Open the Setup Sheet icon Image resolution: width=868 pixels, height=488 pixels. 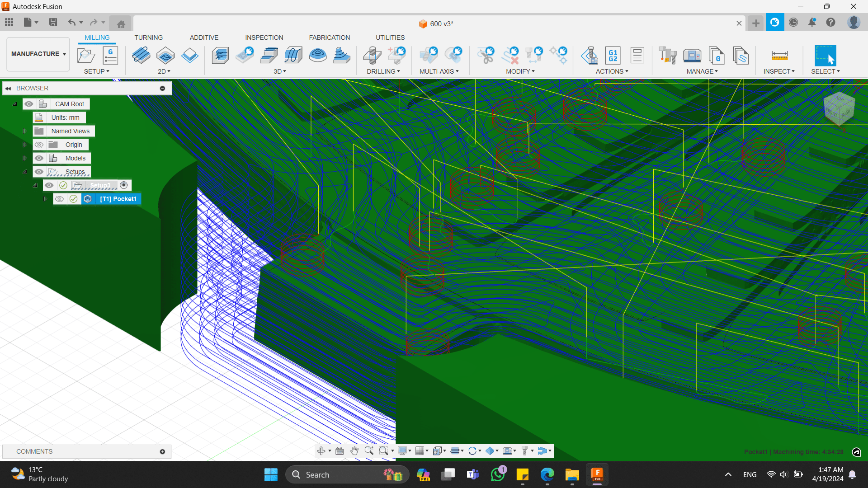637,56
